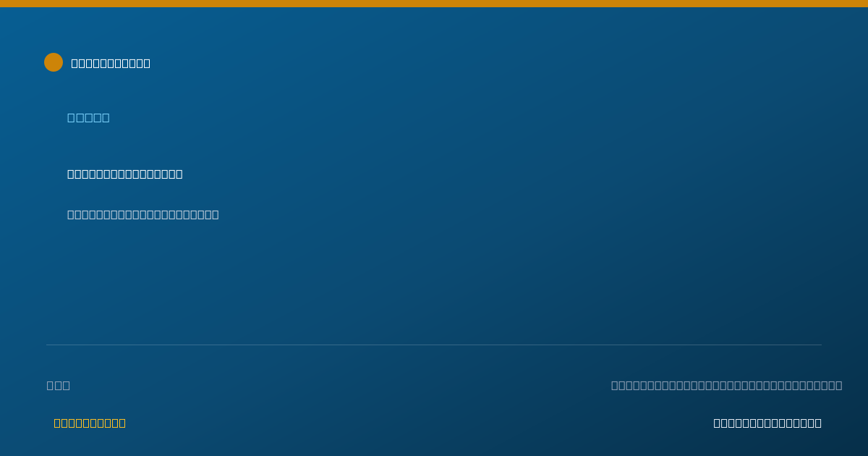Click the orange dot next to the site title
Image resolution: width=868 pixels, height=456 pixels.
pos(54,62)
